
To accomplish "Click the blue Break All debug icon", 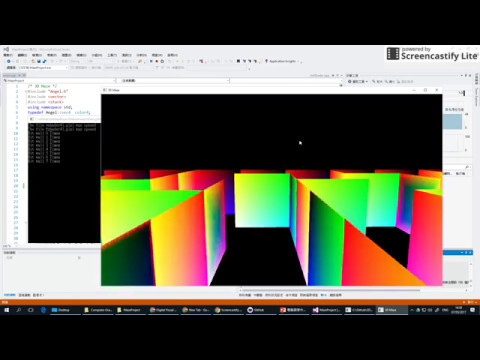I will point(151,61).
